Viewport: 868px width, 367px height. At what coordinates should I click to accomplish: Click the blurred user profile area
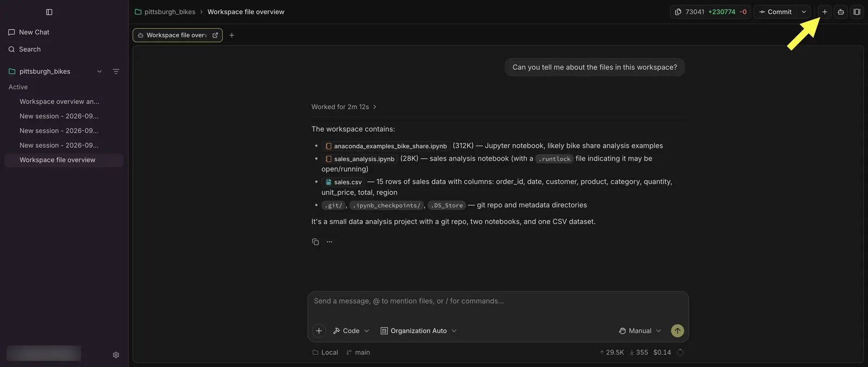point(44,353)
